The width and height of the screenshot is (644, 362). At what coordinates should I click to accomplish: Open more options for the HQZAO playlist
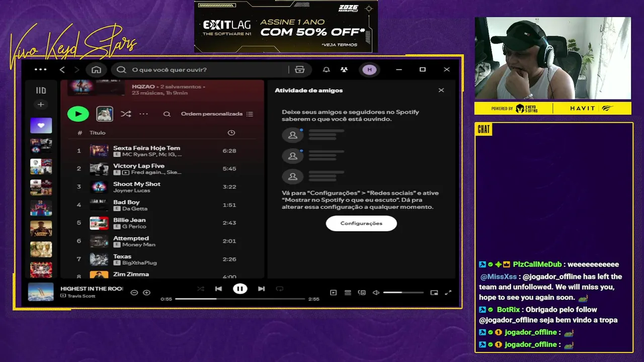[144, 114]
